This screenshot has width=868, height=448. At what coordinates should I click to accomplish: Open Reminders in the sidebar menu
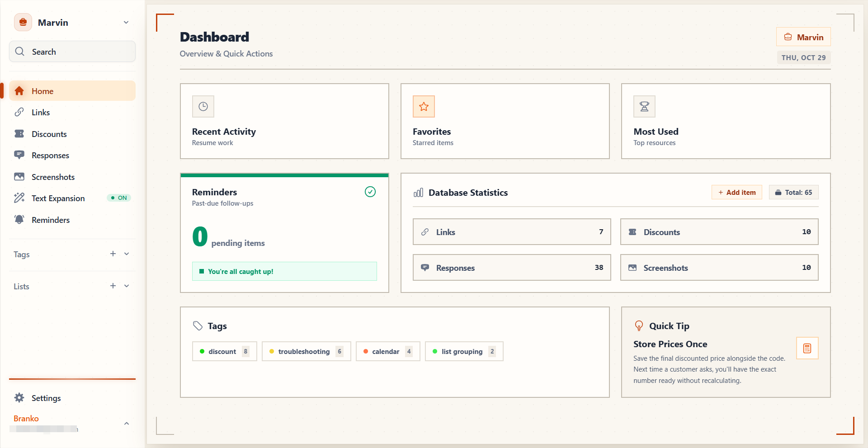72,220
